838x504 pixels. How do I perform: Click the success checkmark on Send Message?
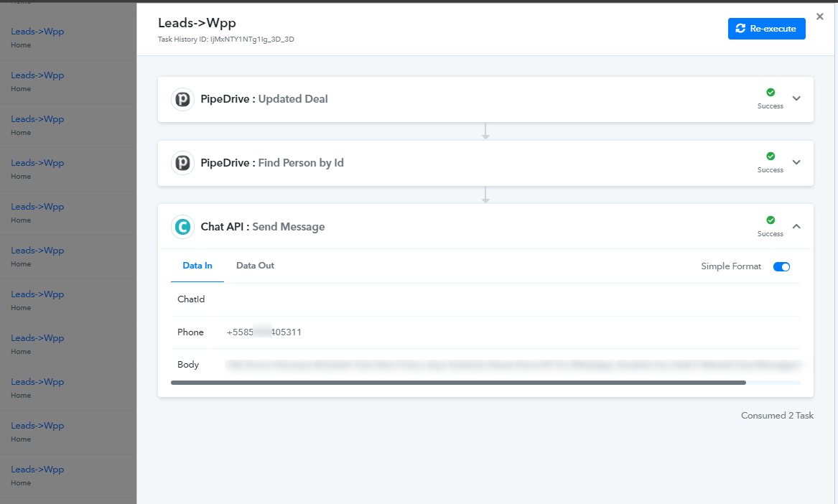770,220
